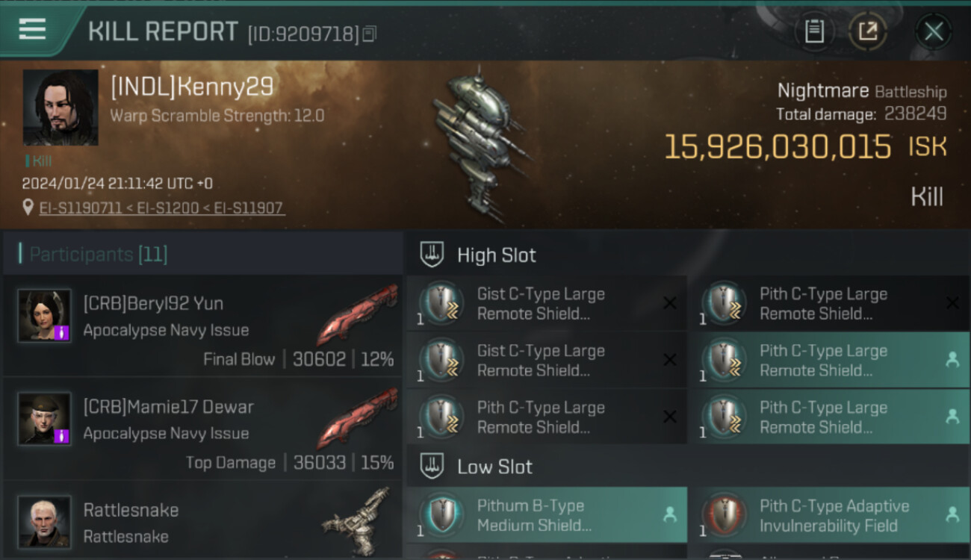Click X on second Gist C-Type module
Screen dimensions: 971x560
click(x=670, y=360)
